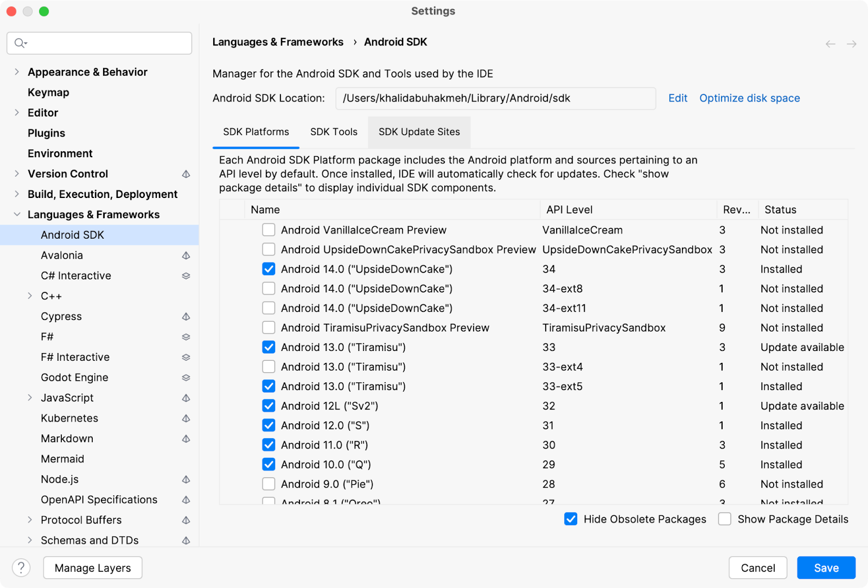Click the Android SDK Location field

click(495, 99)
